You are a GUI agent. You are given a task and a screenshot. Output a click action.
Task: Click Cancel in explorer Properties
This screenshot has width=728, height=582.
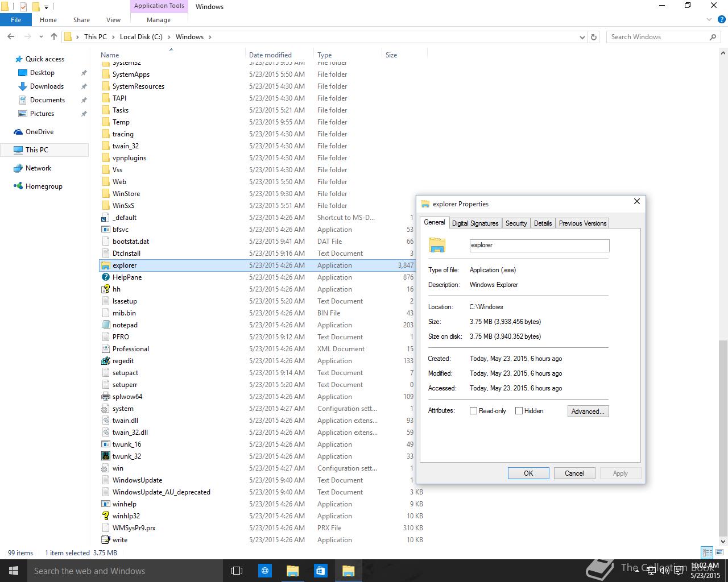(574, 473)
